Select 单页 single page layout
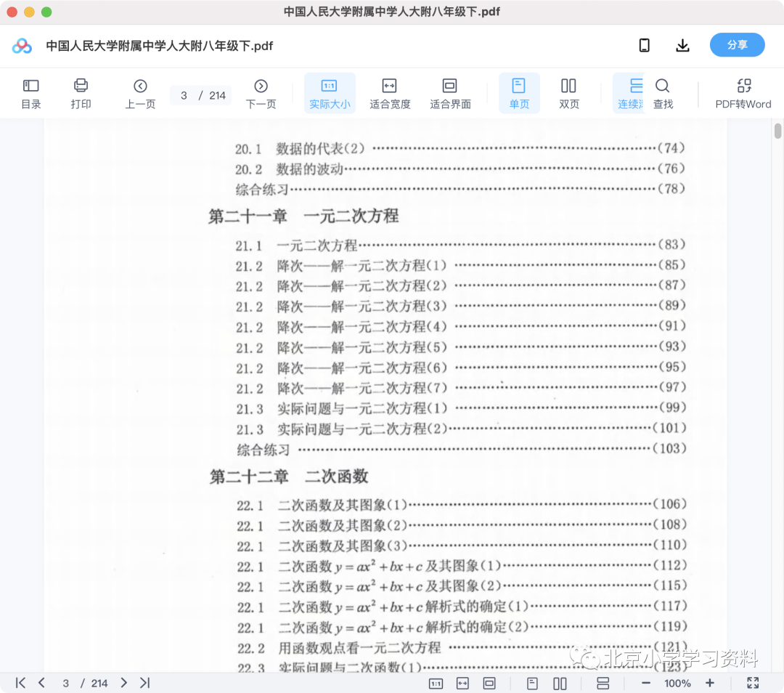 [x=519, y=94]
